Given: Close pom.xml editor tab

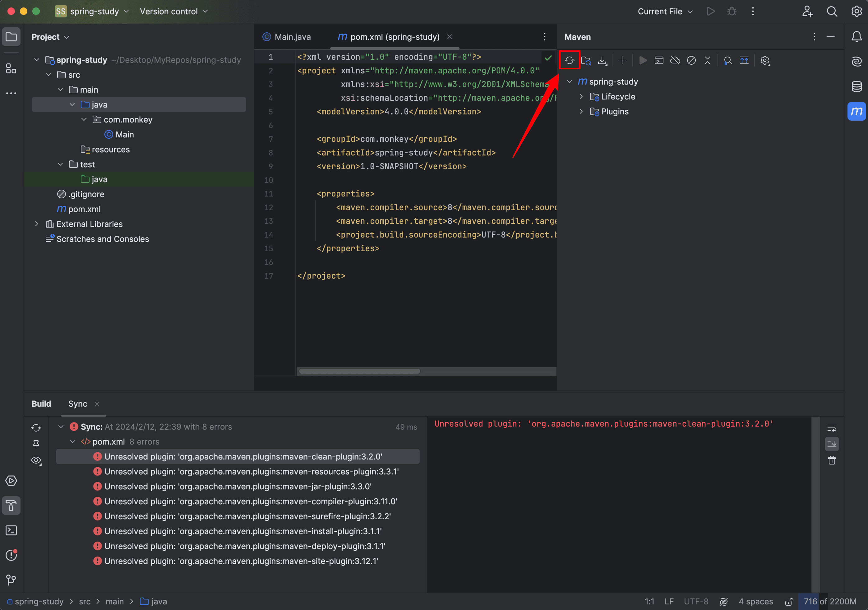Looking at the screenshot, I should point(450,37).
